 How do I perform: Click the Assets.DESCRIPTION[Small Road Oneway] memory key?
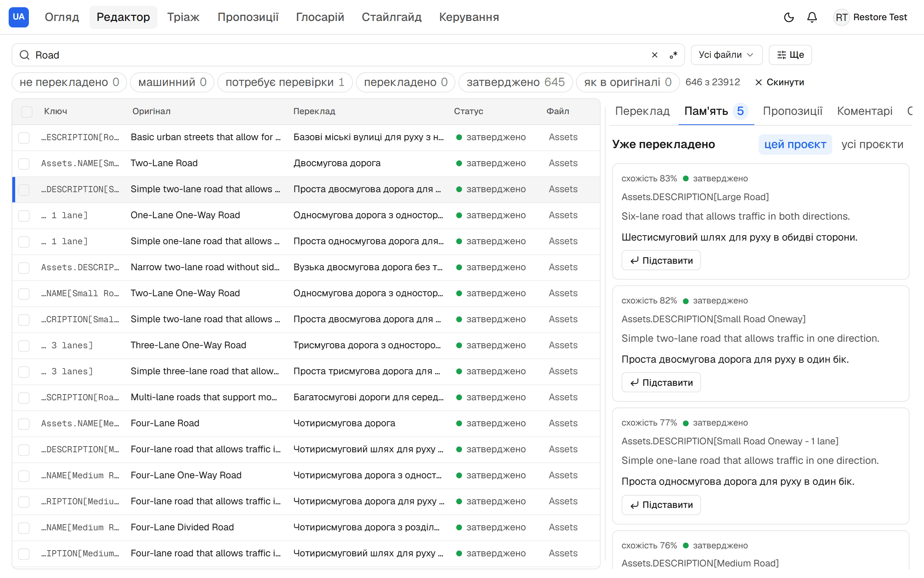click(713, 319)
